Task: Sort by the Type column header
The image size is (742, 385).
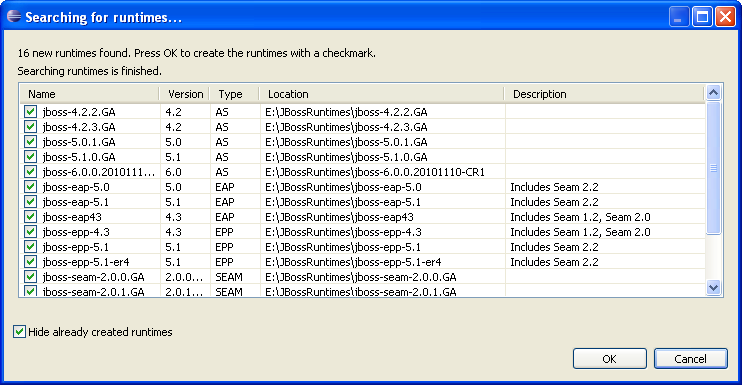Action: (x=235, y=94)
